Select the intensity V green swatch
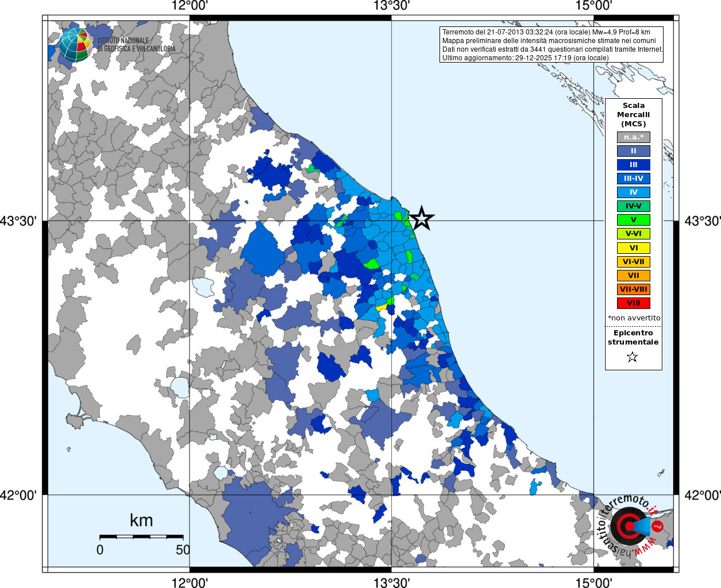Viewport: 721px width, 588px height. [x=634, y=220]
